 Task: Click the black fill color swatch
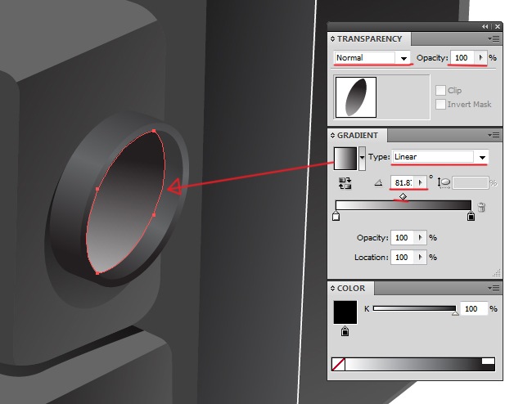coord(345,312)
